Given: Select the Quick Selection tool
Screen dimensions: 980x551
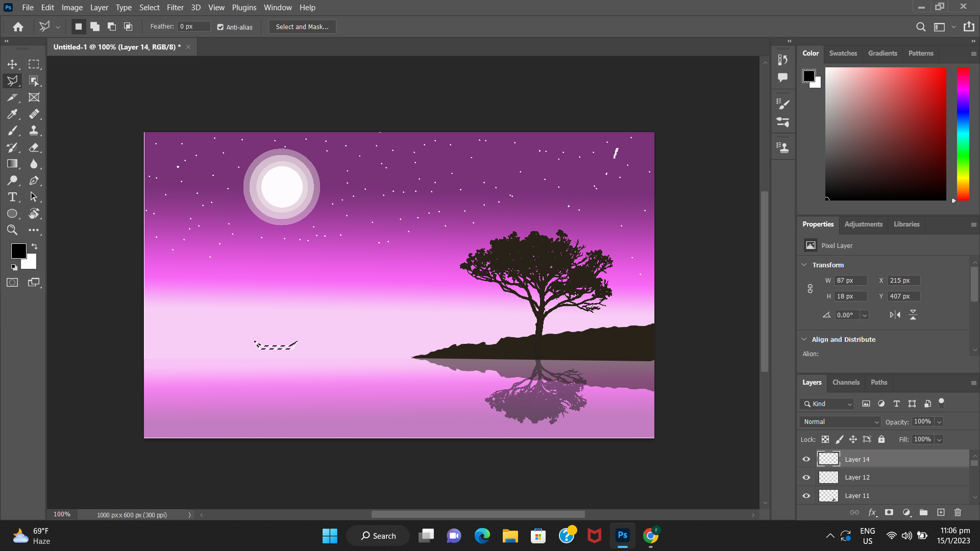Looking at the screenshot, I should pyautogui.click(x=34, y=81).
